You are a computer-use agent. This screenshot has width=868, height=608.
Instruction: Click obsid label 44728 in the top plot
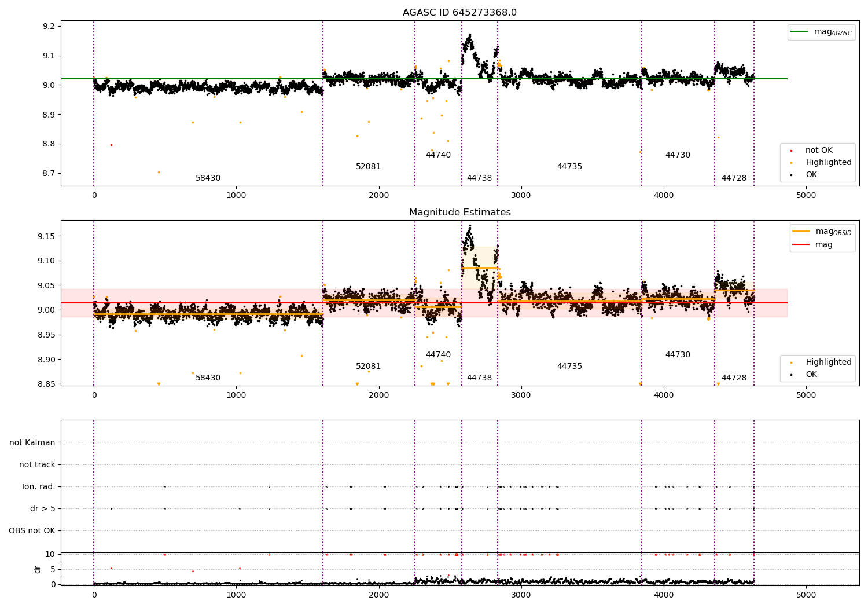point(734,178)
